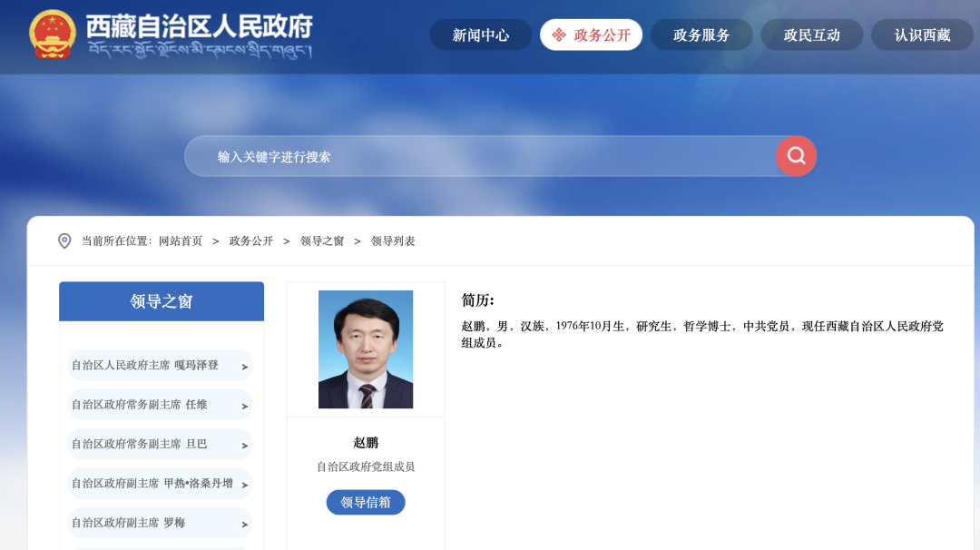The height and width of the screenshot is (550, 980).
Task: Expand the 任维 entry arrow
Action: 245,405
